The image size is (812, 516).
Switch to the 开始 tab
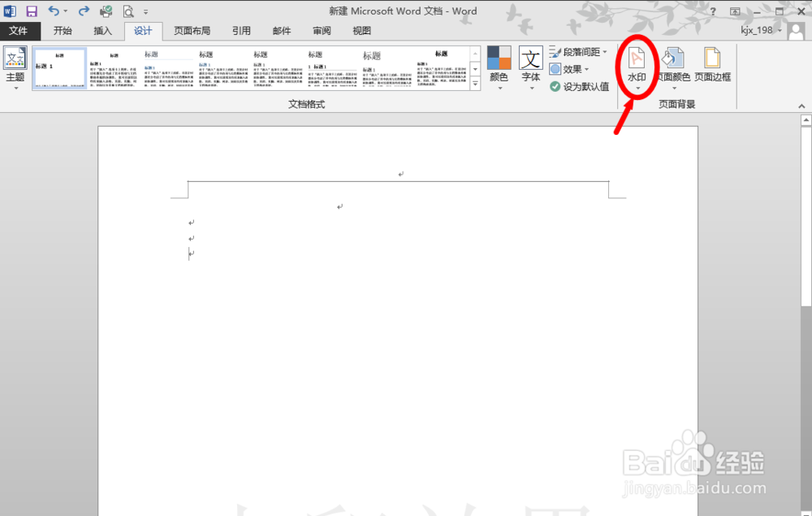63,31
